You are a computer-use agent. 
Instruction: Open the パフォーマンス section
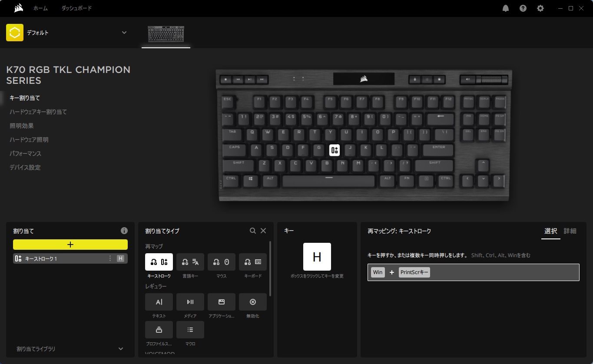click(26, 154)
